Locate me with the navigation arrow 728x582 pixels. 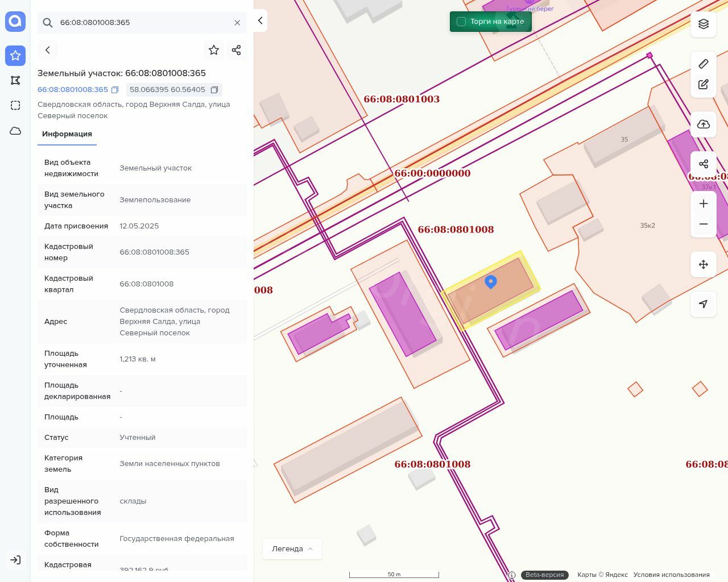click(x=704, y=304)
